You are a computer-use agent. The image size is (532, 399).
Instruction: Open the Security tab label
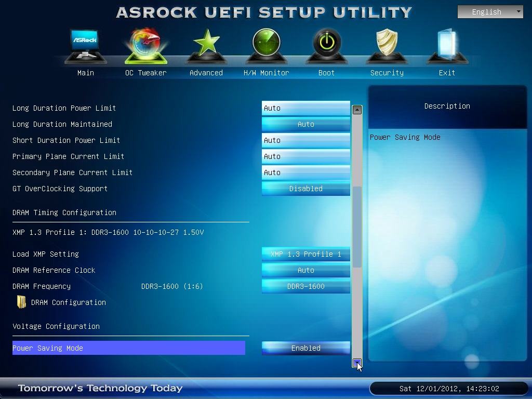tap(387, 73)
